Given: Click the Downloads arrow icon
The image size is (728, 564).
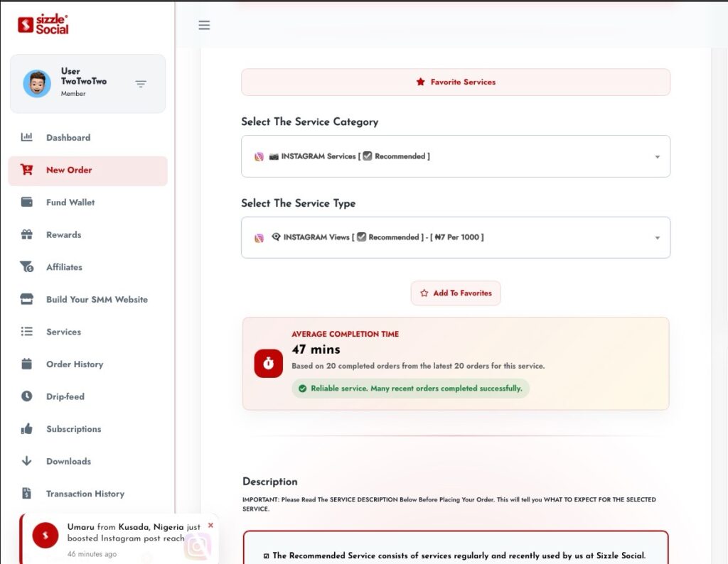Looking at the screenshot, I should click(x=26, y=461).
